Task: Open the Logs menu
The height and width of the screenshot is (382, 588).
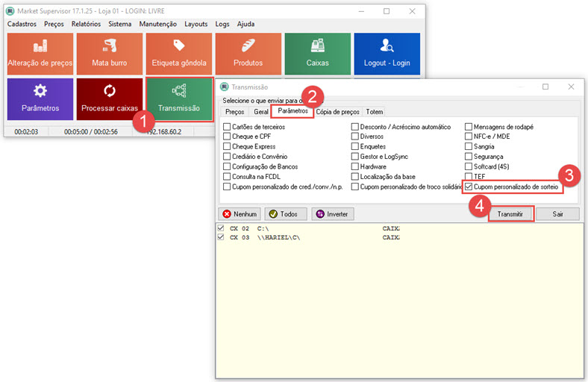Action: tap(222, 24)
